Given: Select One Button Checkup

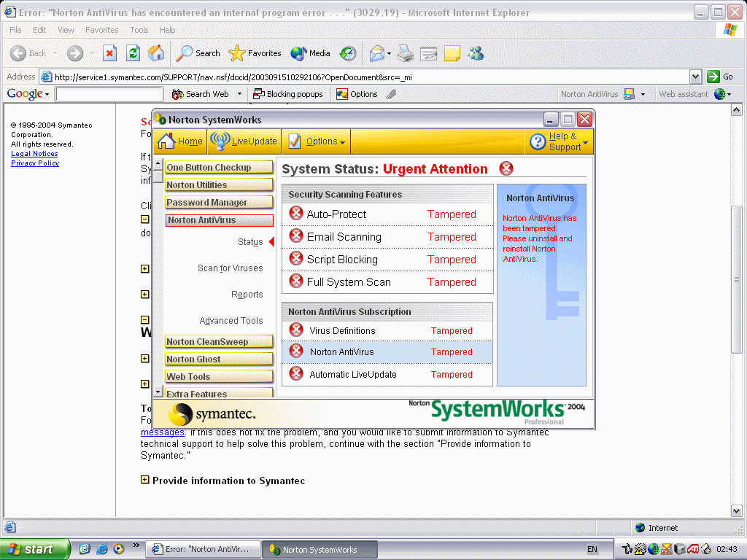Looking at the screenshot, I should pos(219,167).
